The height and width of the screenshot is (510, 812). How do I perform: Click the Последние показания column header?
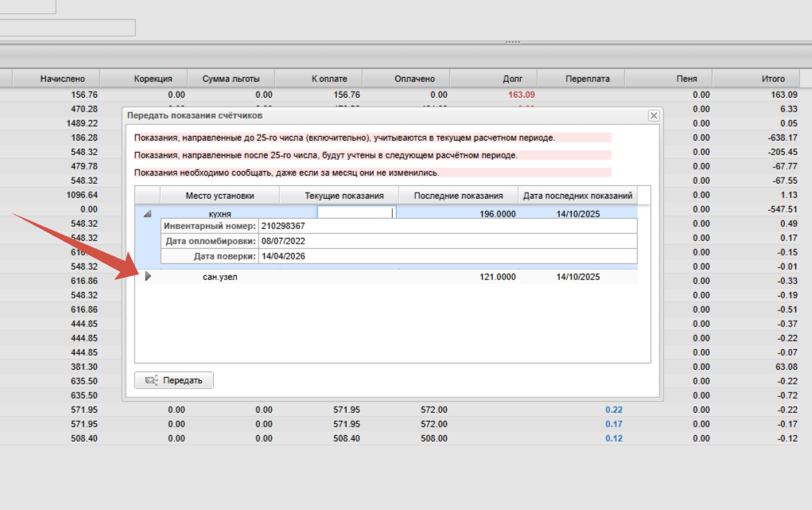pyautogui.click(x=458, y=196)
